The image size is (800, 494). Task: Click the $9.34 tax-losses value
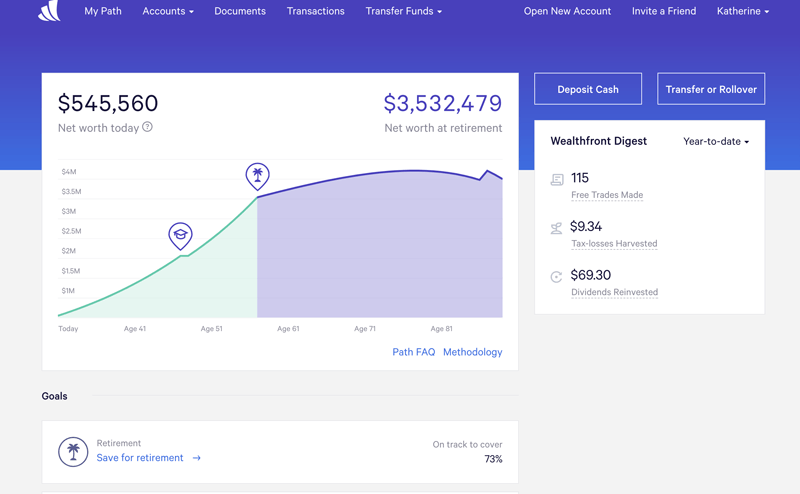pyautogui.click(x=586, y=226)
